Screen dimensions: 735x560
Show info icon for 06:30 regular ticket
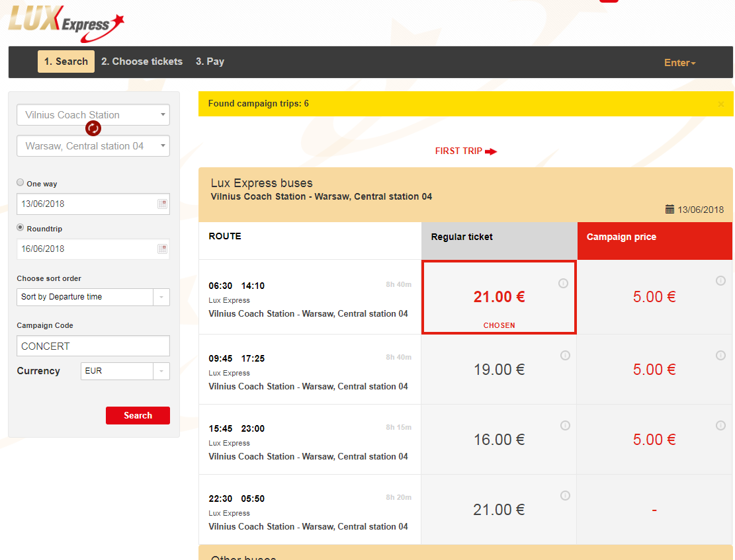564,283
